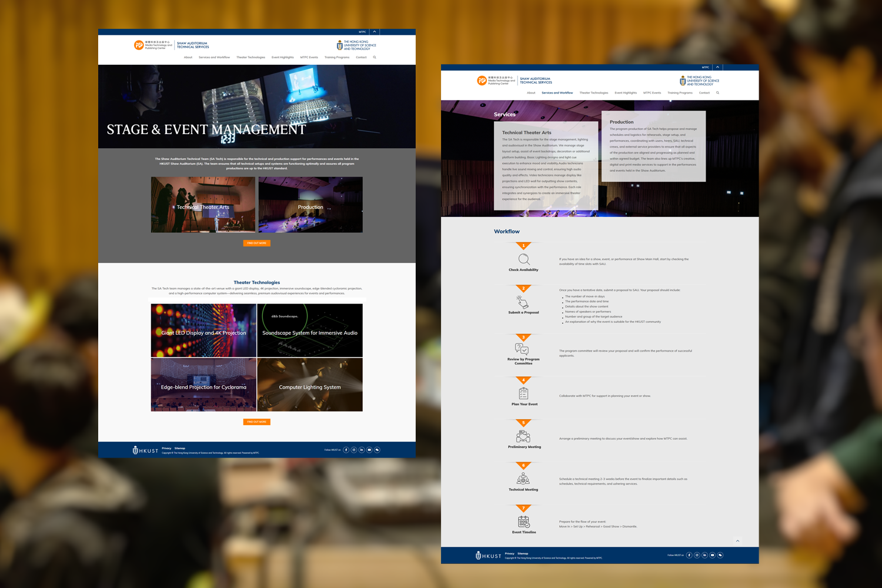Open Theater Technologies menu on left page
The width and height of the screenshot is (882, 588).
point(250,58)
